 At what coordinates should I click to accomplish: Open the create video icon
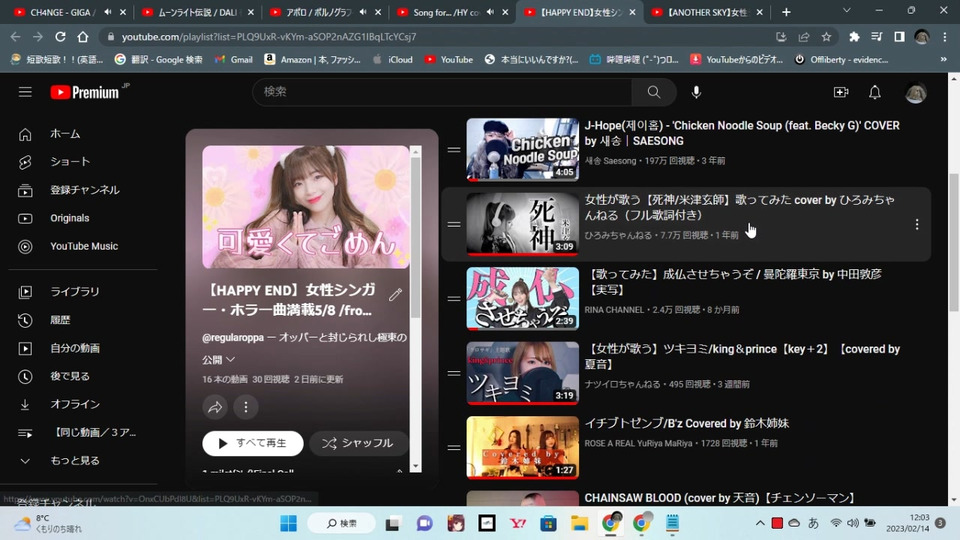click(x=841, y=92)
